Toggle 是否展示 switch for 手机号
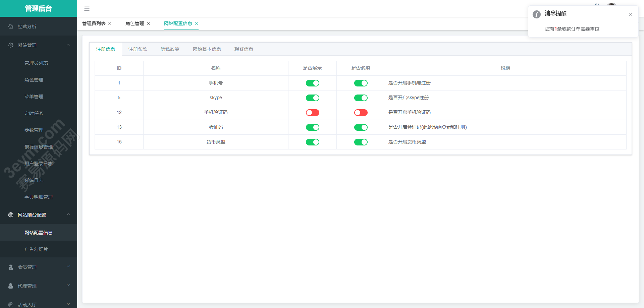 tap(312, 83)
